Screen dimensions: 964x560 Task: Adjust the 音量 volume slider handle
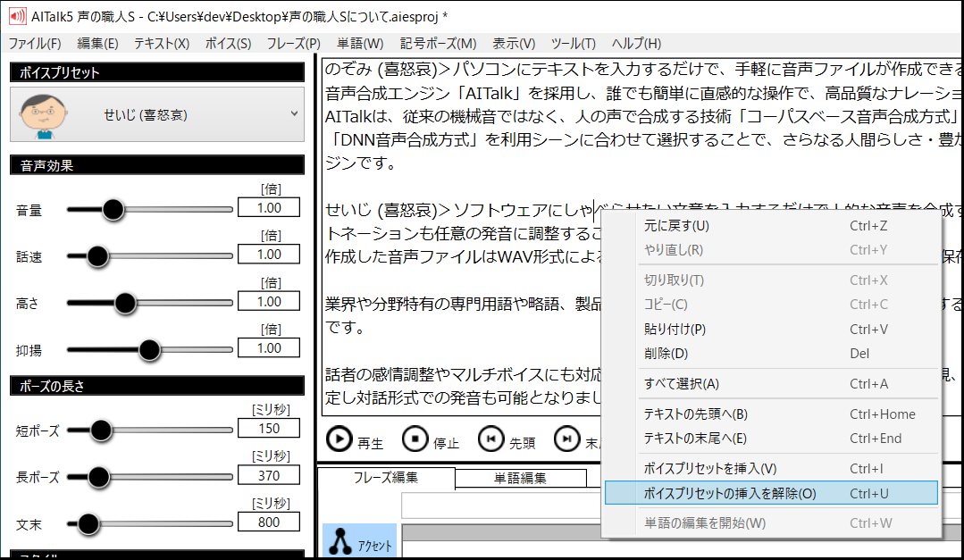point(113,210)
